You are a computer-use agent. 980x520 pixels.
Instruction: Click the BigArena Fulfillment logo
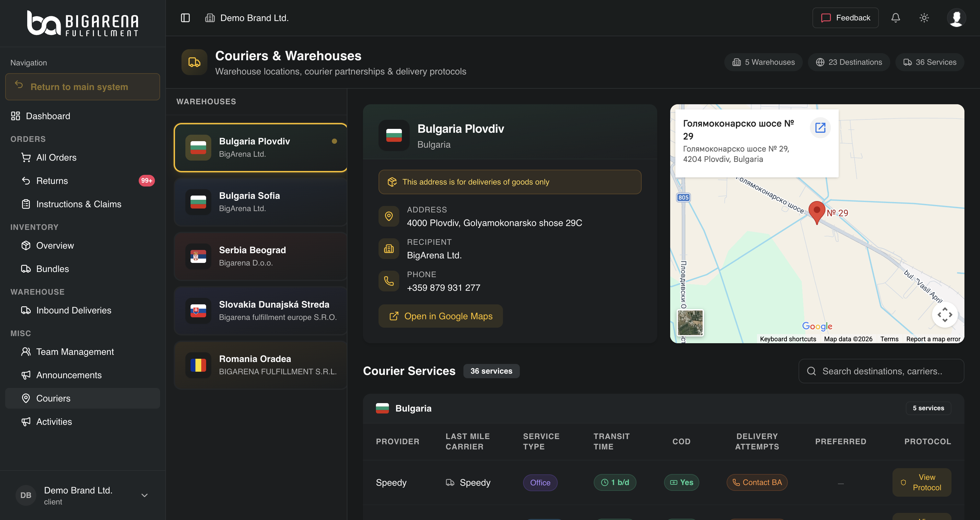click(83, 23)
